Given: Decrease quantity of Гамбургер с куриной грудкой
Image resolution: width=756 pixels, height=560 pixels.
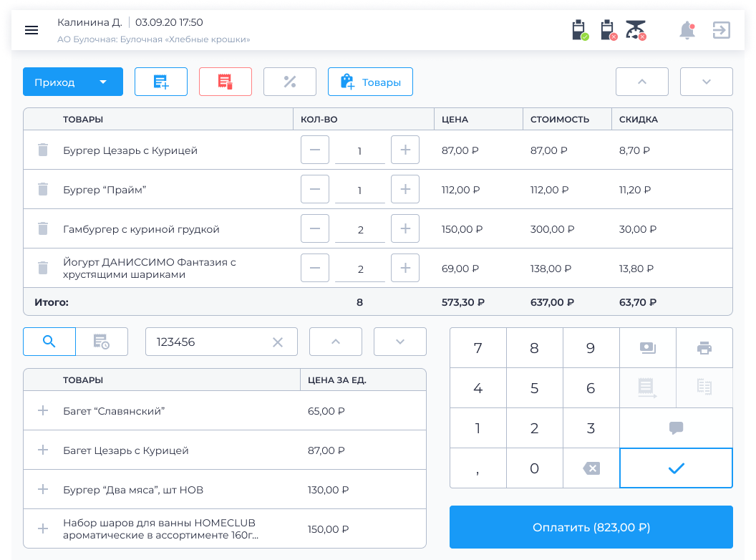Looking at the screenshot, I should [x=315, y=228].
